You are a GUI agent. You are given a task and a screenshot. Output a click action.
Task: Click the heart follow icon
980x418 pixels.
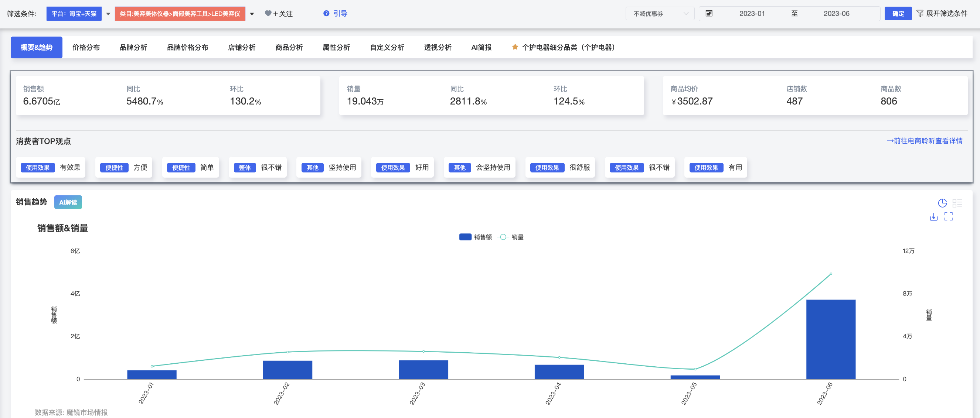[x=268, y=14]
